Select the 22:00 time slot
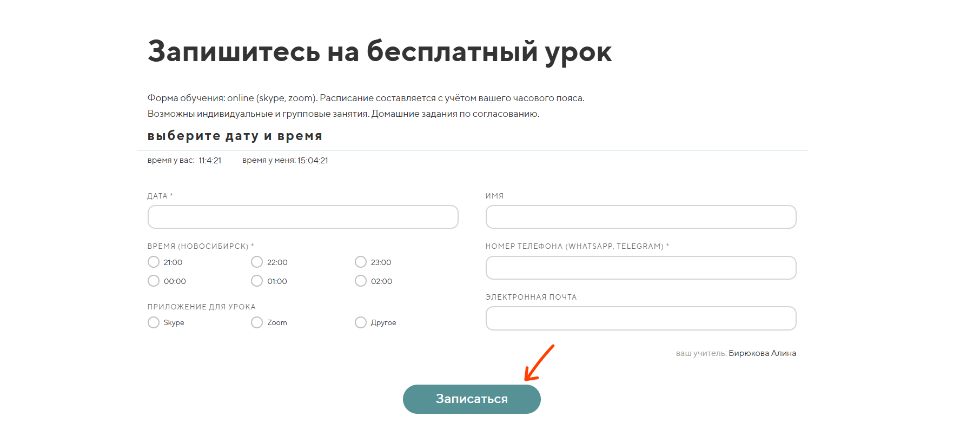Screen dimensions: 980x436 (257, 262)
